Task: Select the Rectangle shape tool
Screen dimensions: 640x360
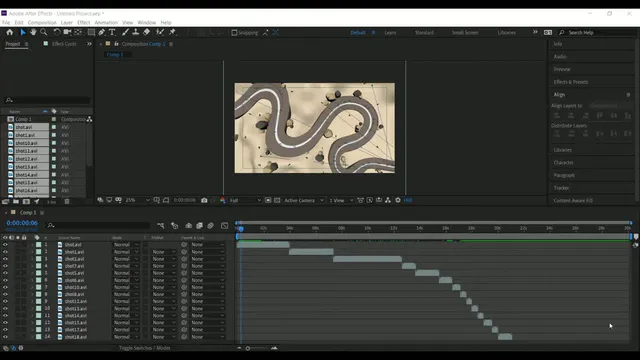Action: [x=91, y=32]
